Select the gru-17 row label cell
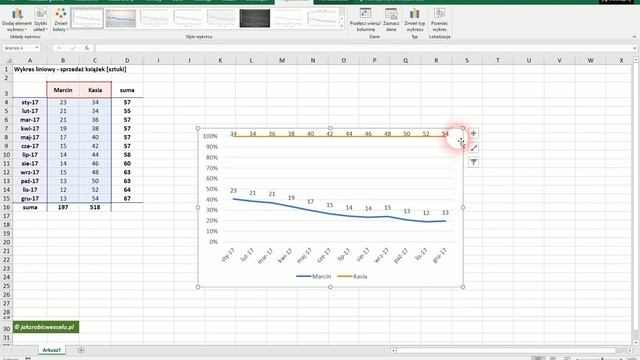The height and width of the screenshot is (360, 640). (x=30, y=198)
